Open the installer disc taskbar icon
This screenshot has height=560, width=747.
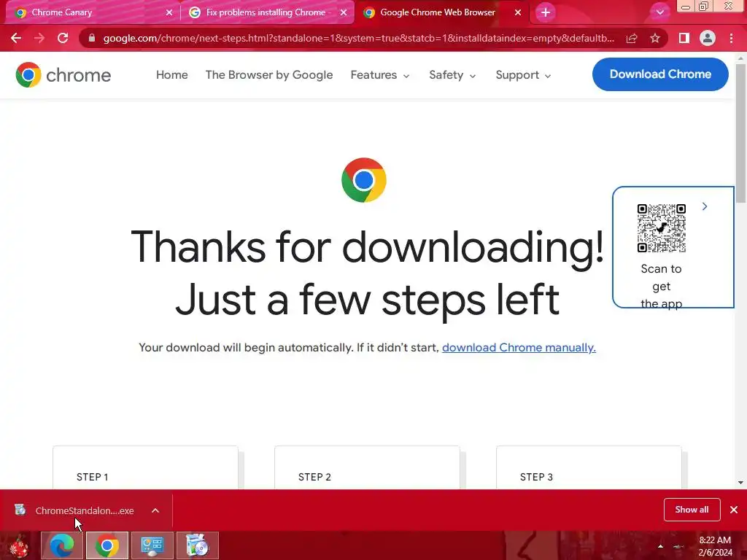[x=197, y=545]
